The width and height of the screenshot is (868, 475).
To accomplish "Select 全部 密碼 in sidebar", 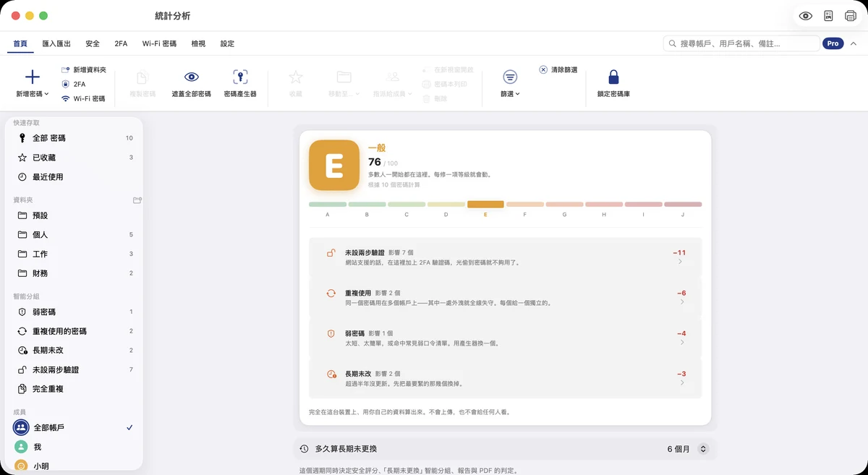I will [x=75, y=138].
